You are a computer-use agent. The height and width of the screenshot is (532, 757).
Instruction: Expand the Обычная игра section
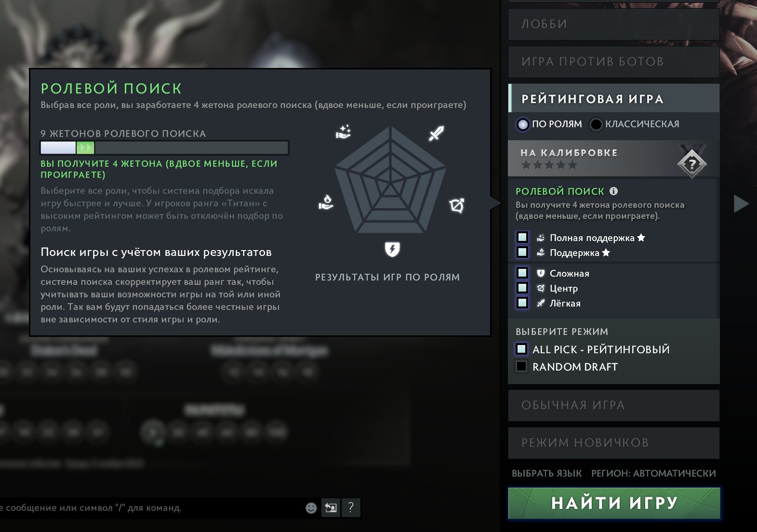pyautogui.click(x=613, y=405)
